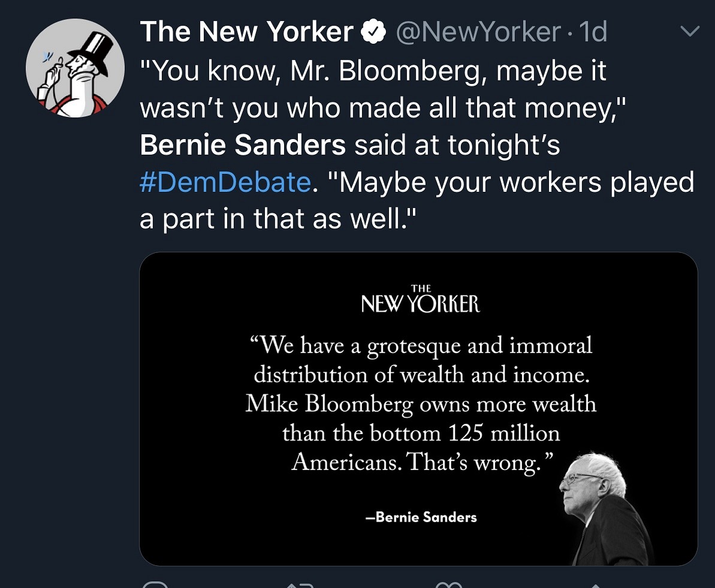Click "125 million" in the quote card
The image size is (715, 588).
click(500, 433)
